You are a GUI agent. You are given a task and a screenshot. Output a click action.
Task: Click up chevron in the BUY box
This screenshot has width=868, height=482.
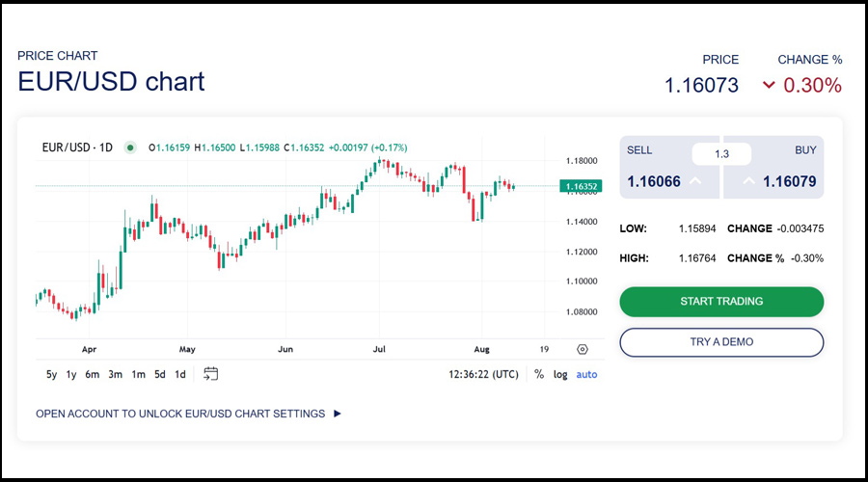click(749, 181)
